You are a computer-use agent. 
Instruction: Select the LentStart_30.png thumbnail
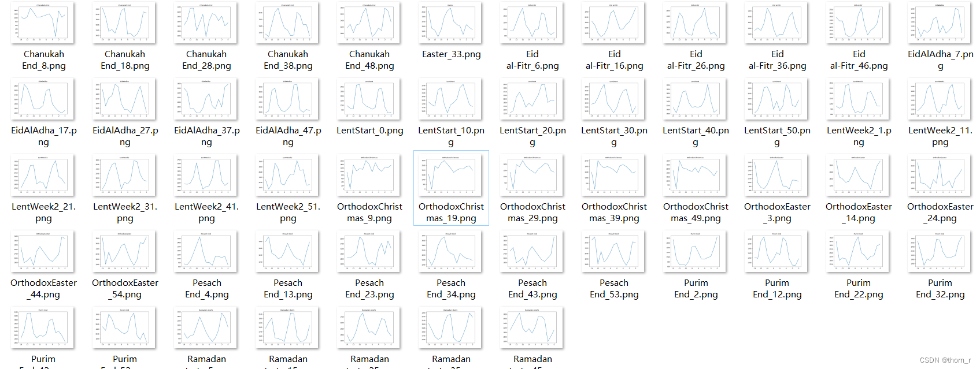(613, 99)
